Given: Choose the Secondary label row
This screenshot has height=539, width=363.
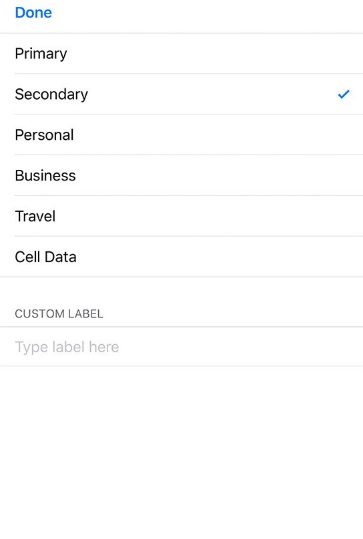Looking at the screenshot, I should 182,94.
